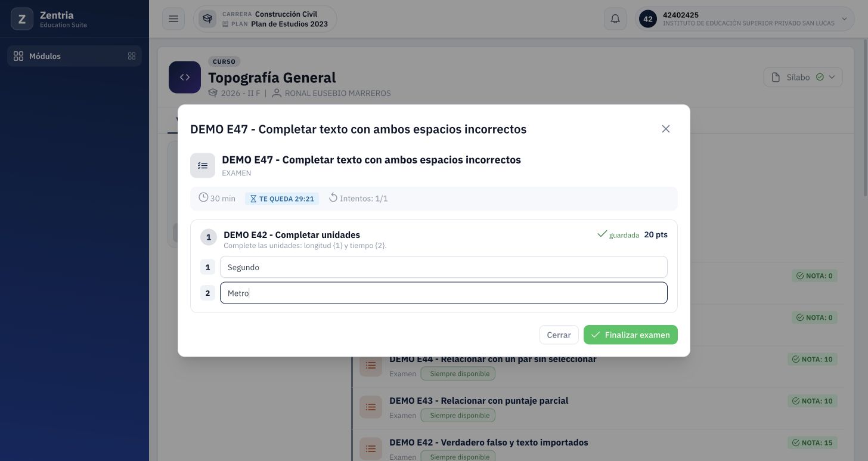The height and width of the screenshot is (461, 868).
Task: Click the Siempre disponible badge under DEMO E44
Action: pyautogui.click(x=458, y=373)
